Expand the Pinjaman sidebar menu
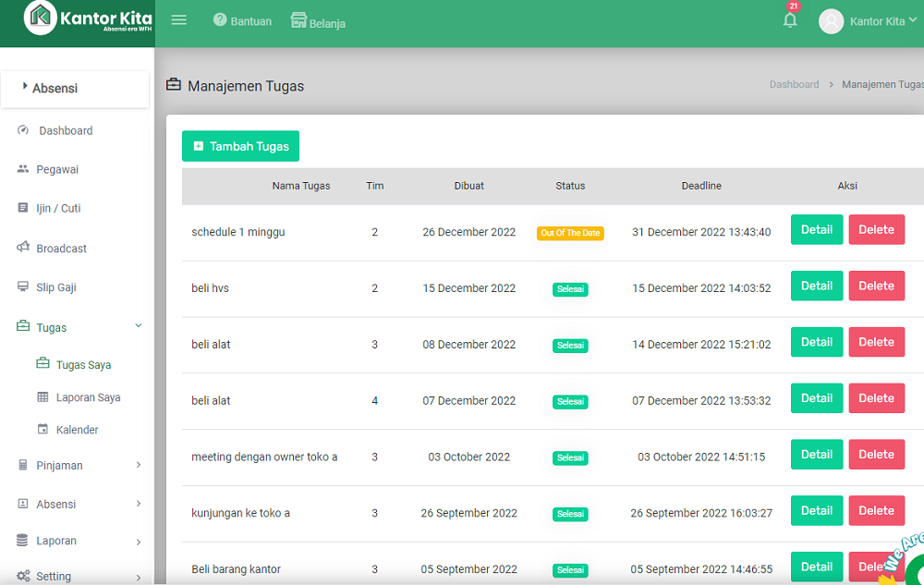The image size is (924, 585). coord(139,465)
